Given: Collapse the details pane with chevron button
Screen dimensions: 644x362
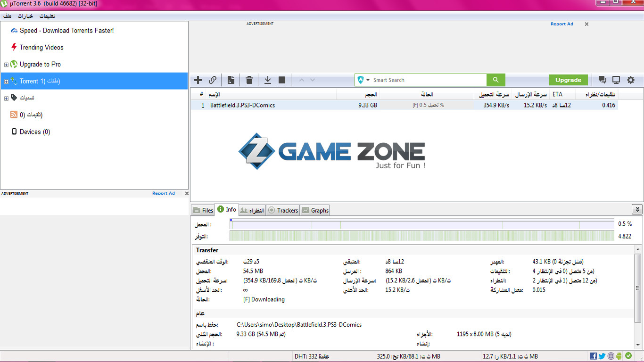Looking at the screenshot, I should 637,210.
